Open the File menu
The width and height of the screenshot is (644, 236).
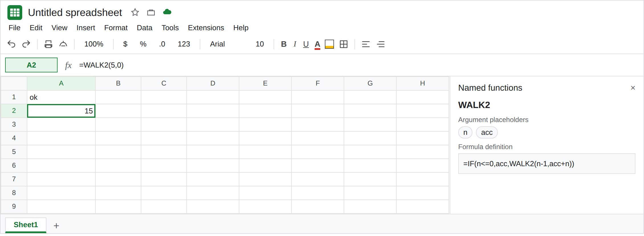[15, 28]
